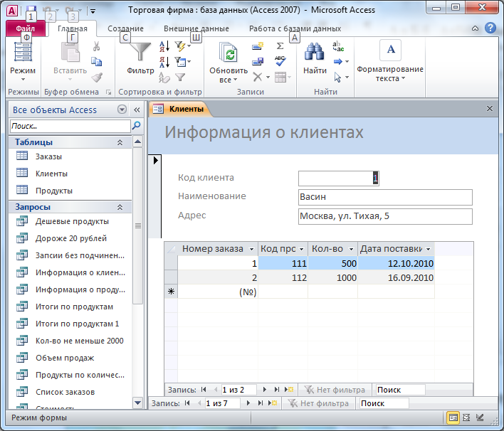The height and width of the screenshot is (431, 504).
Task: Click the cut scissors icon
Action: pos(96,46)
